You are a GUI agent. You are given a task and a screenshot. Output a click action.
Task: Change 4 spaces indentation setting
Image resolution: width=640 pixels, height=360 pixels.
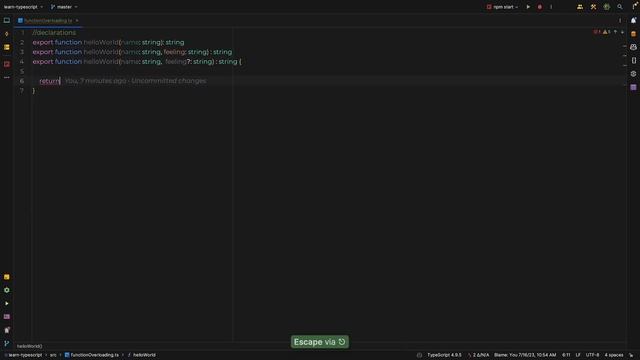[x=613, y=355]
